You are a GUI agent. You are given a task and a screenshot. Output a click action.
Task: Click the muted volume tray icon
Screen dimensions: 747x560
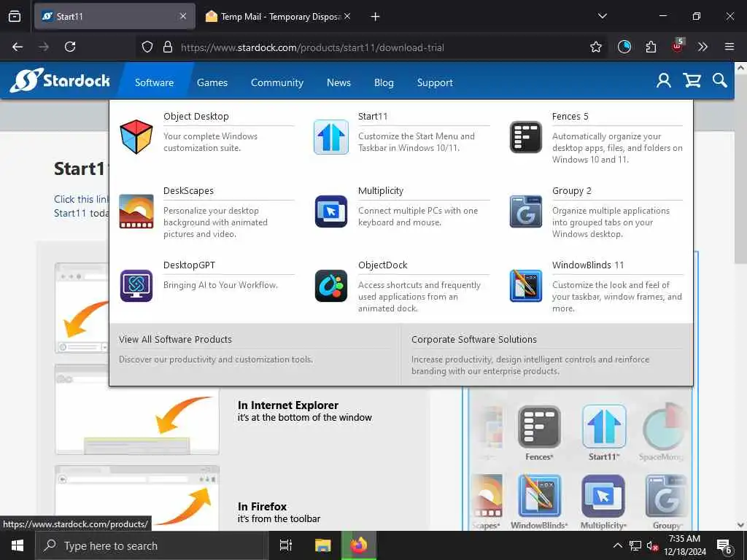[652, 545]
